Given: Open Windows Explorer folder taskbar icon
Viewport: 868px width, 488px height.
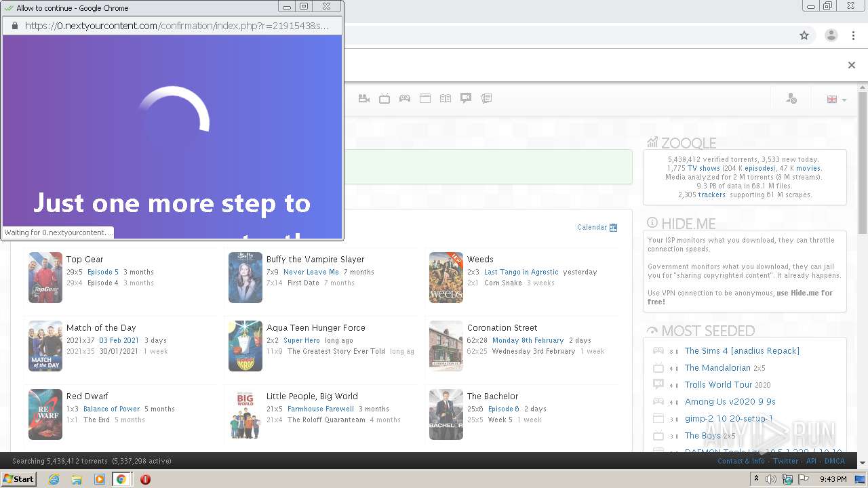Looking at the screenshot, I should coord(77,479).
